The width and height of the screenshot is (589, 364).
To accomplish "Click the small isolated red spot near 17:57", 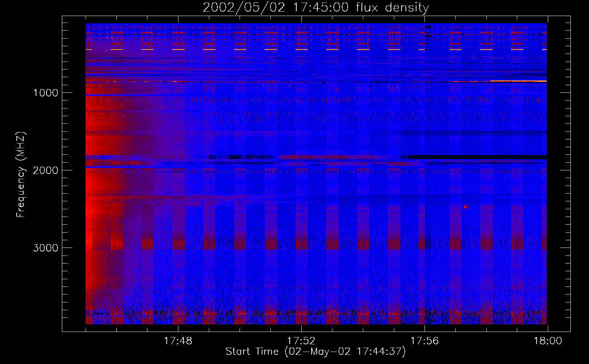I will (x=466, y=207).
